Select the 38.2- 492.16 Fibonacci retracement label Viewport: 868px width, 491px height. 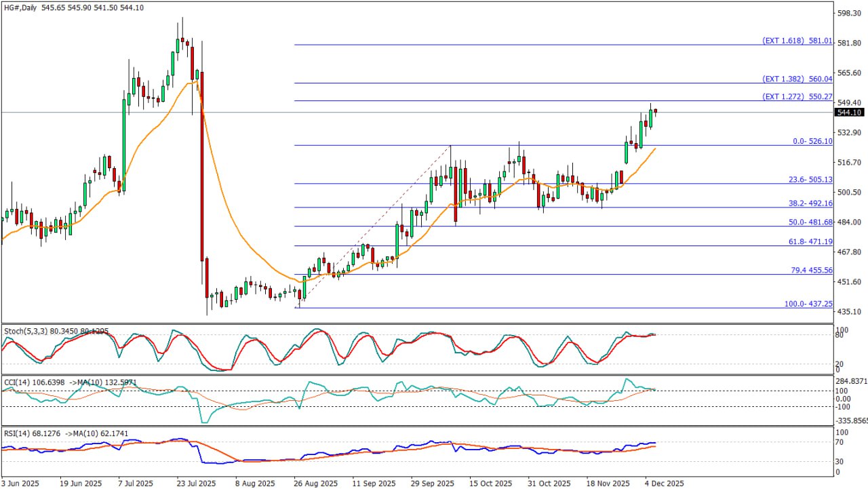810,203
